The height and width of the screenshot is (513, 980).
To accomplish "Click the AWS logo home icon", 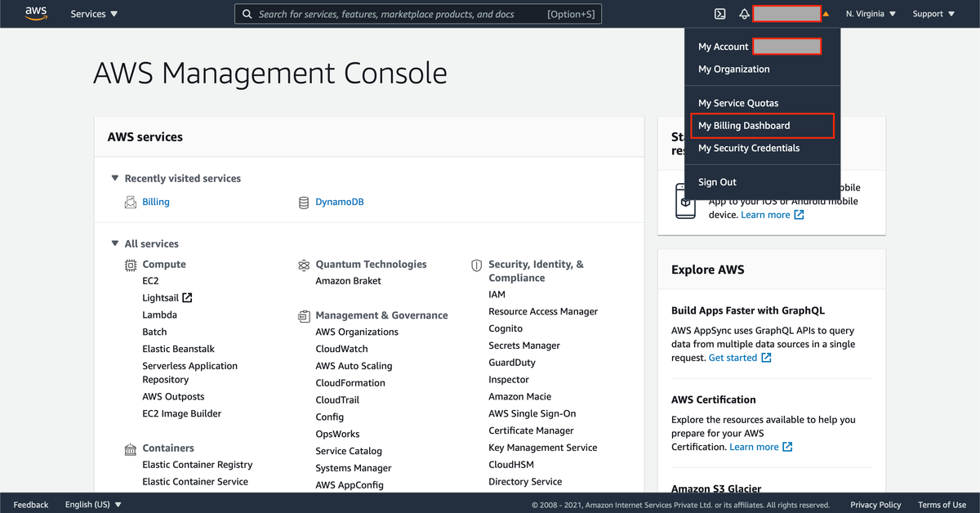I will (36, 13).
